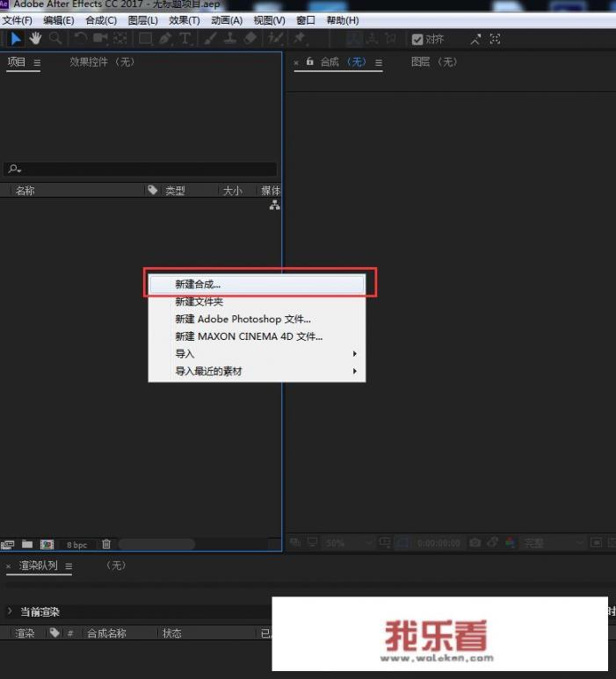Close the 渲染队列 panel tab
The image size is (616, 679).
pyautogui.click(x=8, y=566)
